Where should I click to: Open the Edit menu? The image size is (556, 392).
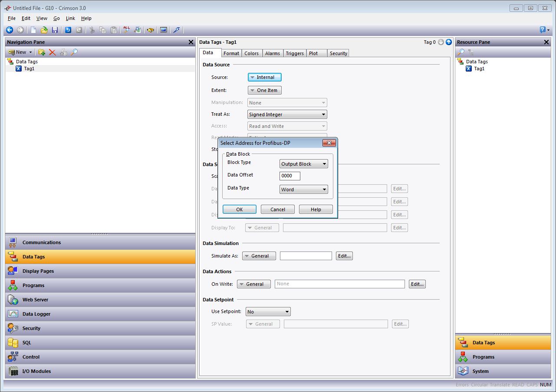26,18
